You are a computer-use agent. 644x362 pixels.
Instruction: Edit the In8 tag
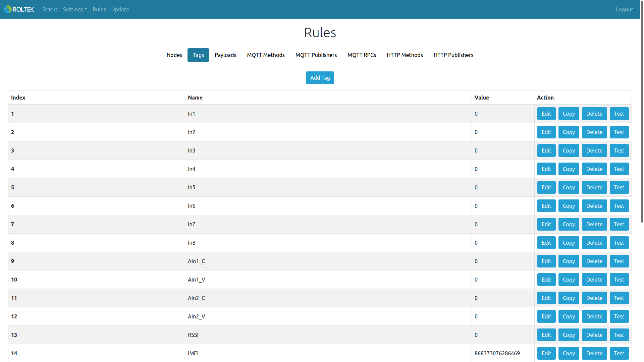546,243
